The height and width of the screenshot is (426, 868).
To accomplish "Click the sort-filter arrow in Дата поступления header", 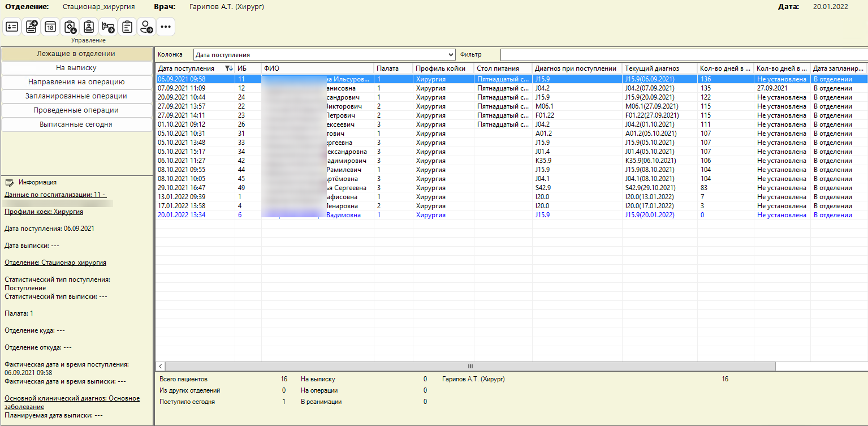I will click(x=228, y=68).
